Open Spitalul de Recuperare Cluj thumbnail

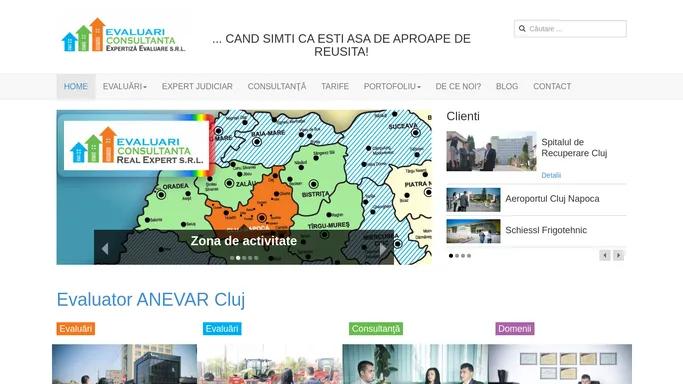(x=491, y=151)
